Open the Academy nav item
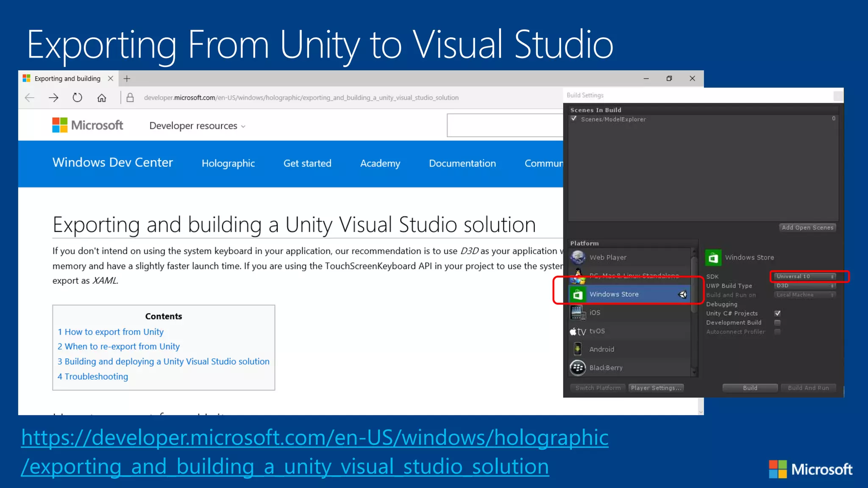This screenshot has width=868, height=488. tap(380, 164)
